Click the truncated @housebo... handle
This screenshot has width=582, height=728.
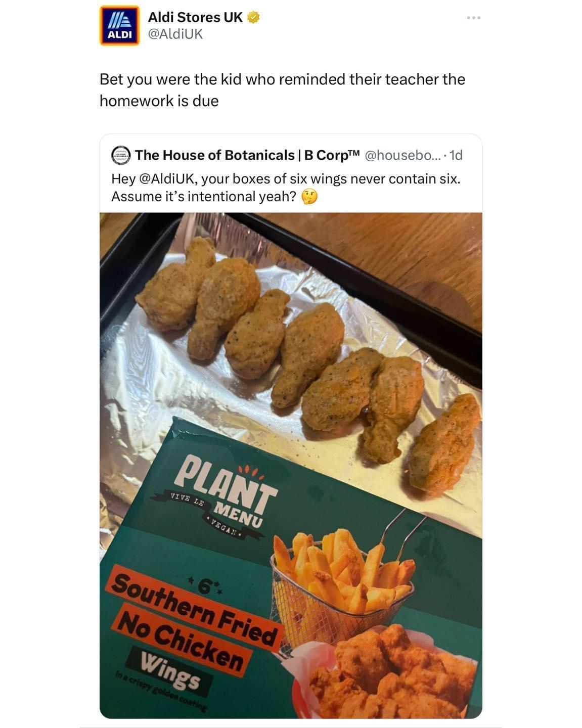401,155
